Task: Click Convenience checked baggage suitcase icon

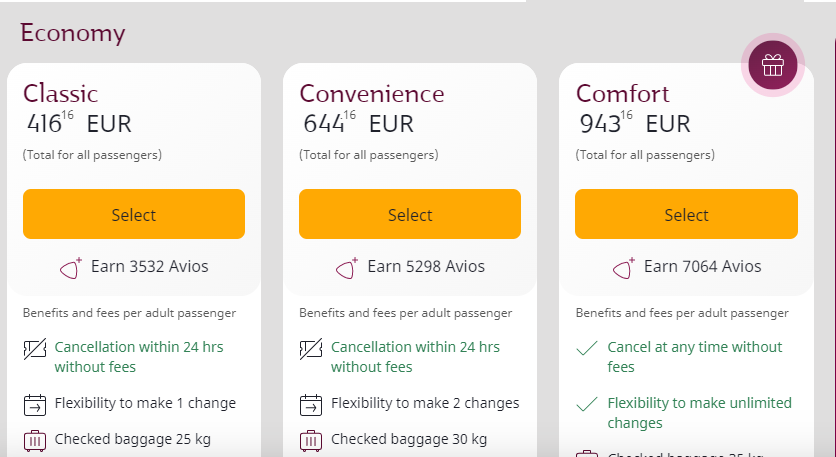Action: tap(311, 440)
